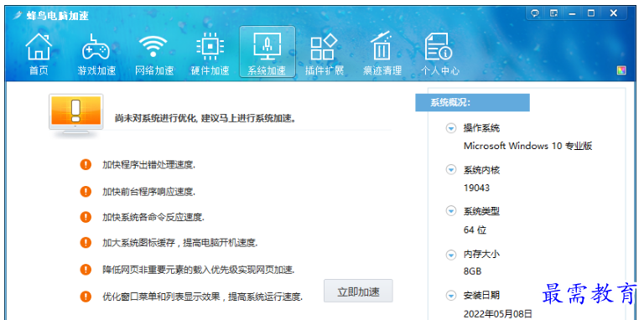Viewport: 644px width, 320px height.
Task: Click warning icon beside 优化窗口菜单
Action: pyautogui.click(x=86, y=296)
